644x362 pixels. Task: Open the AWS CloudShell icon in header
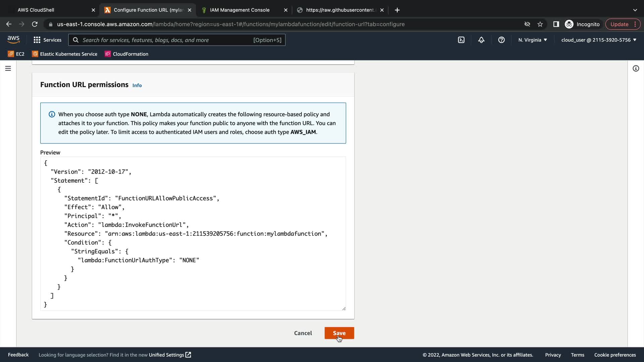click(x=461, y=40)
